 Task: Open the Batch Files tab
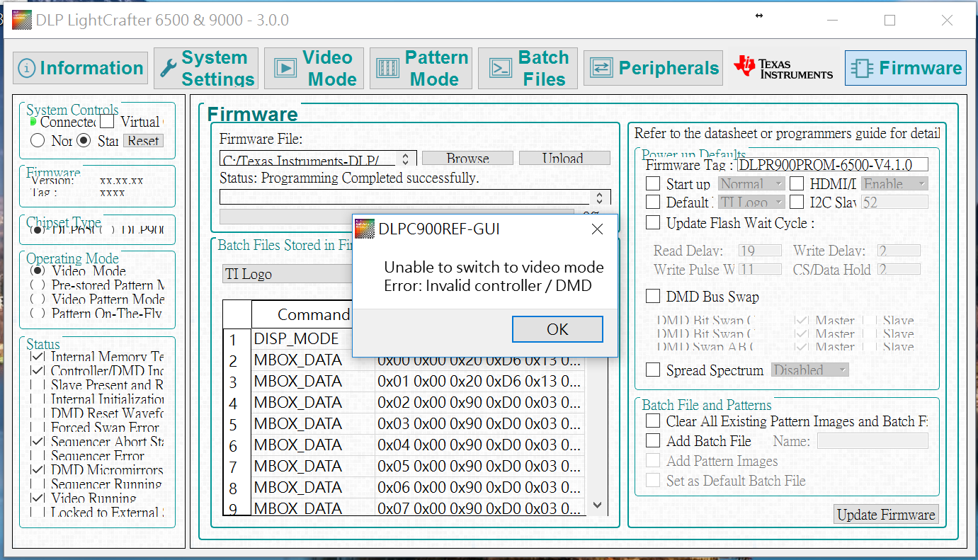528,68
